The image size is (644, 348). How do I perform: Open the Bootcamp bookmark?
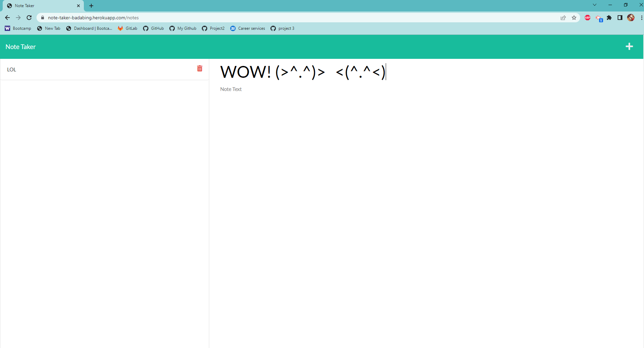pyautogui.click(x=18, y=28)
